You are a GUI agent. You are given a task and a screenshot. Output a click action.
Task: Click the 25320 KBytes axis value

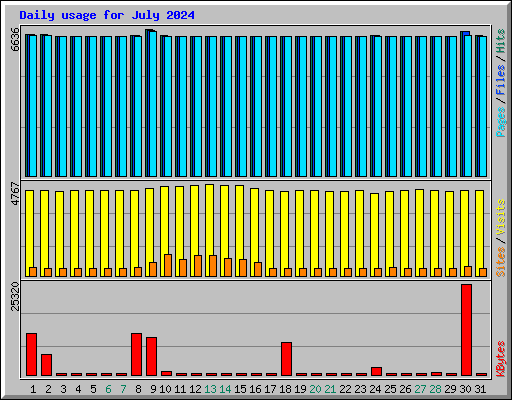15,297
